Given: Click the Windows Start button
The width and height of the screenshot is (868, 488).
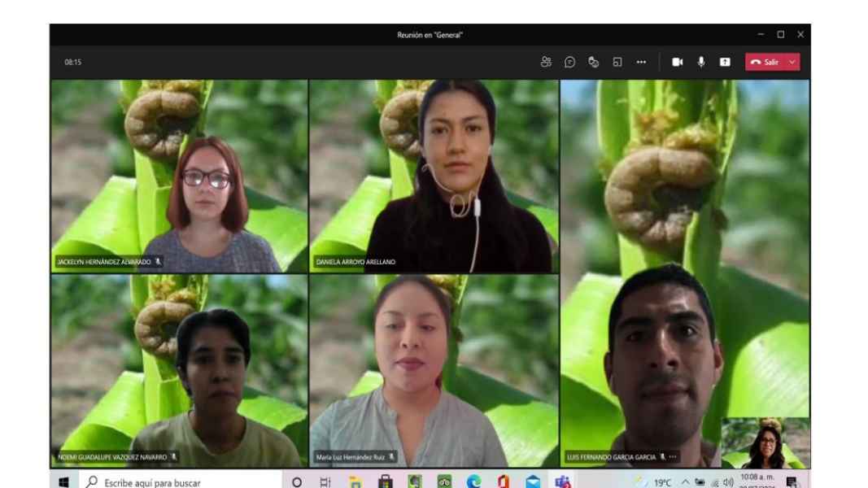Looking at the screenshot, I should [63, 481].
